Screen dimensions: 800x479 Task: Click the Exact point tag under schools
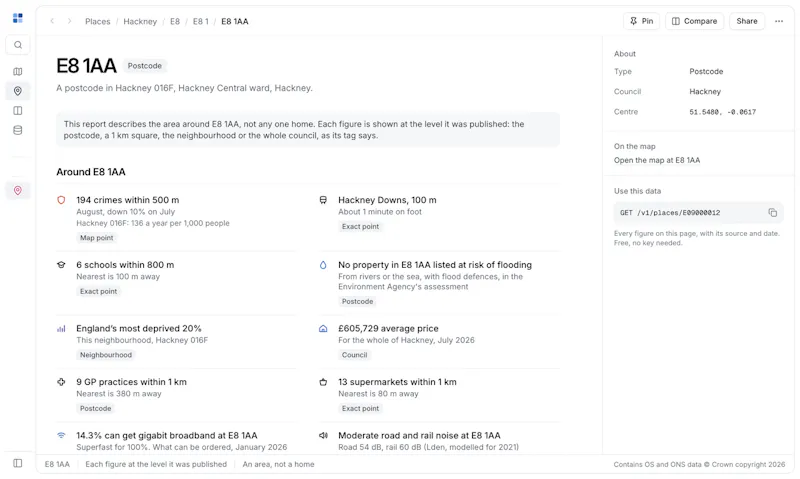[98, 291]
